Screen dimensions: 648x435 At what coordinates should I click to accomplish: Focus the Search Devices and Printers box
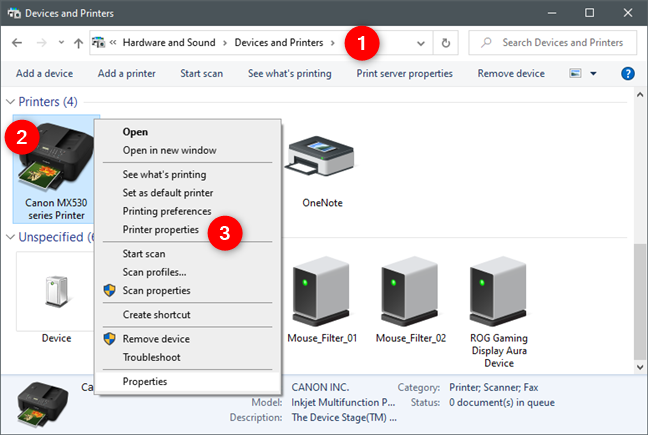click(x=553, y=43)
